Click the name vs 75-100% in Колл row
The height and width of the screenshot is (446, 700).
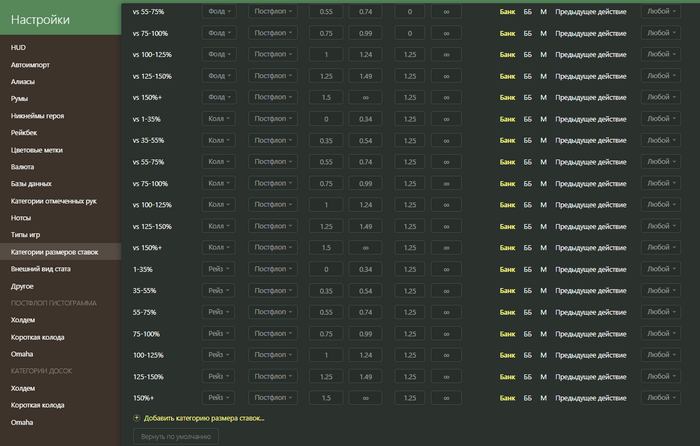click(150, 183)
